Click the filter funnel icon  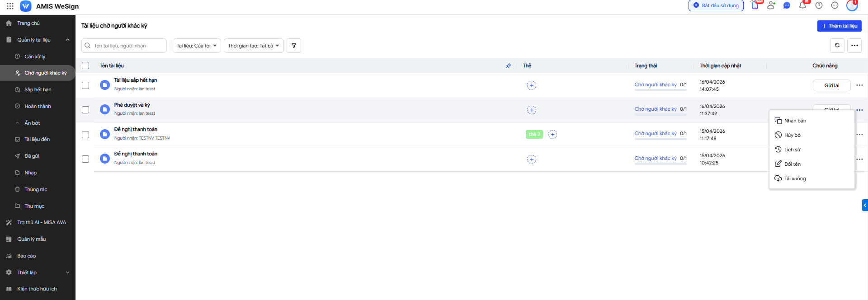[x=294, y=46]
